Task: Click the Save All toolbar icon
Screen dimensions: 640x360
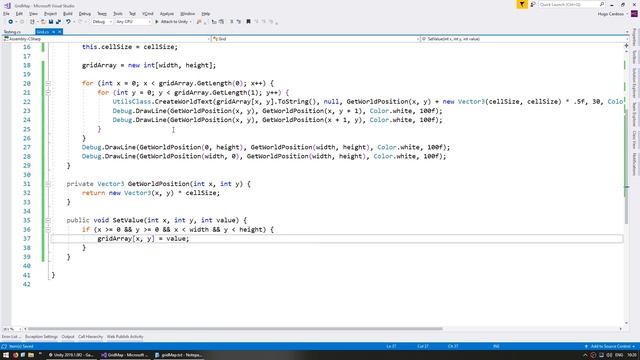Action: [58, 22]
